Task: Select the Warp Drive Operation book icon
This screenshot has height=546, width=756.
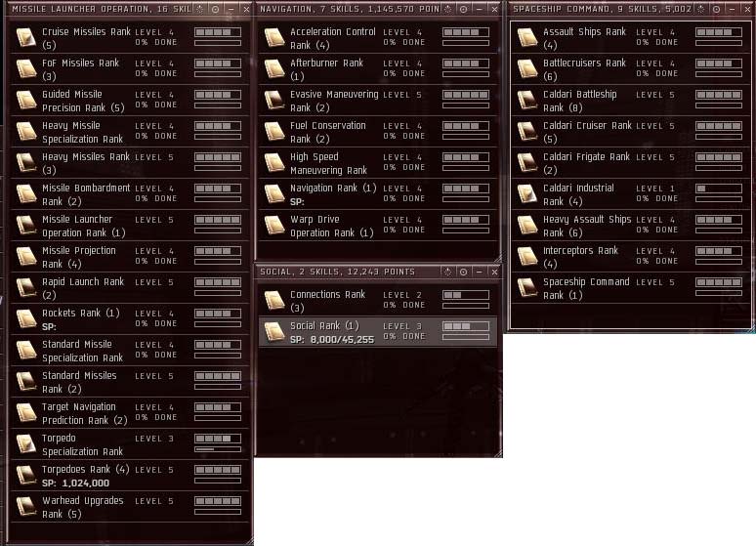Action: pyautogui.click(x=274, y=225)
